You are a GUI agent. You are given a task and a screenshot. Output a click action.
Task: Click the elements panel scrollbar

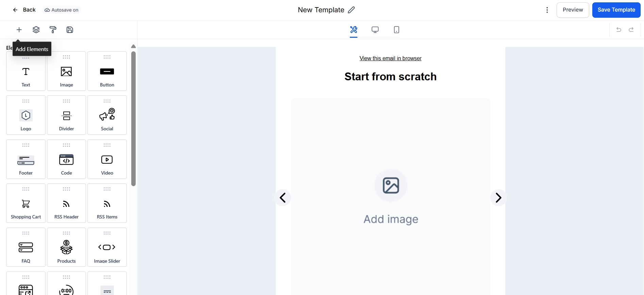tap(134, 118)
